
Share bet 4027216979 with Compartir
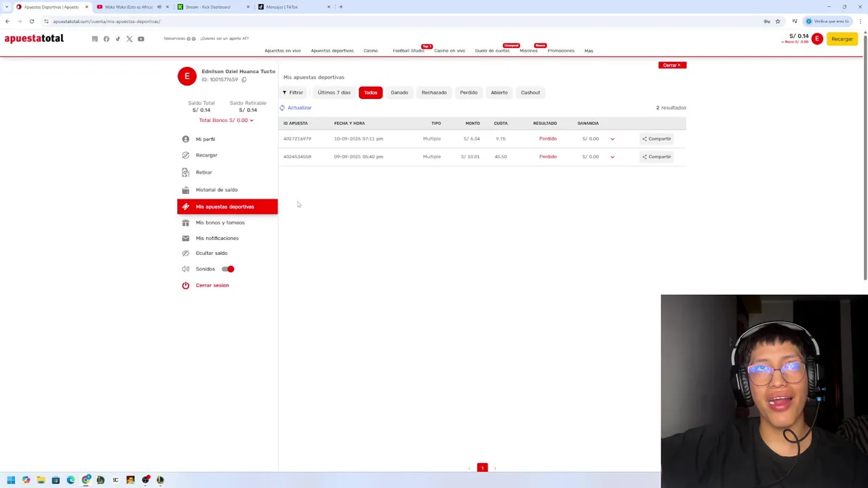tap(656, 139)
